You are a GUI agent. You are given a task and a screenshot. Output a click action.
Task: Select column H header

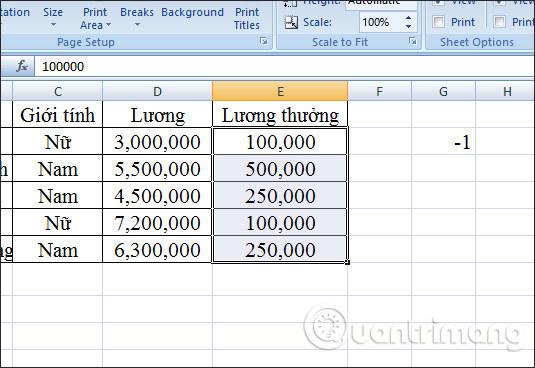(505, 91)
